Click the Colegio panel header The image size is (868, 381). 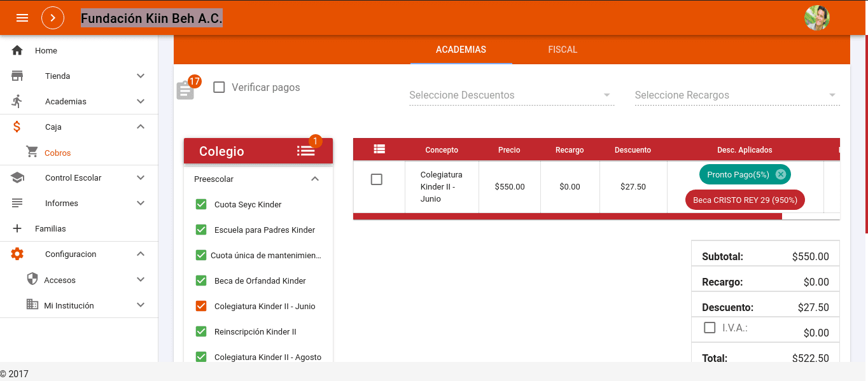coord(258,151)
